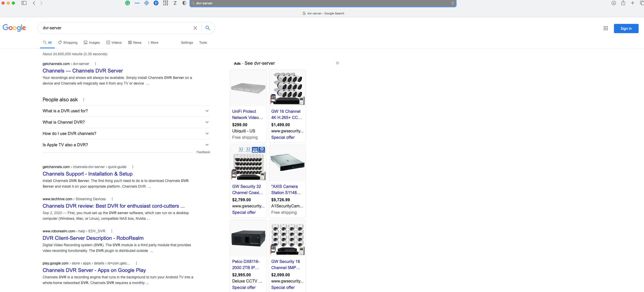Viewport: 644px width, 292px height.
Task: Click the blue magnifier search icon
Action: pos(208,28)
